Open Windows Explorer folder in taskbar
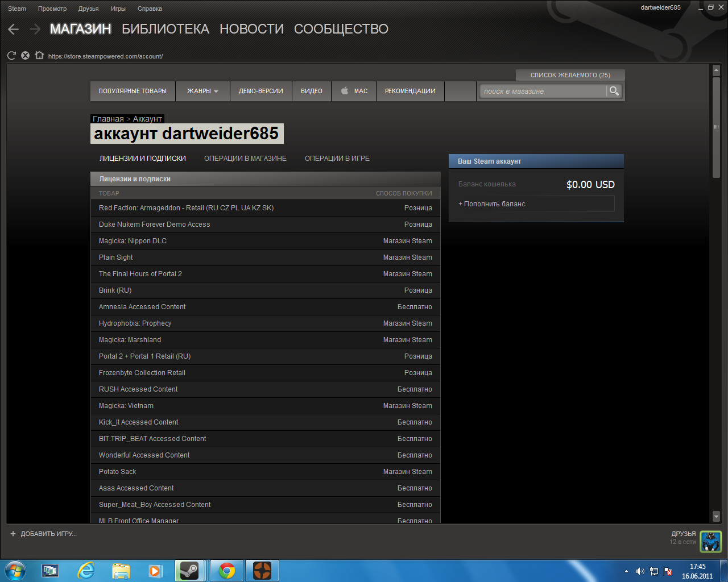This screenshot has height=582, width=728. pyautogui.click(x=121, y=571)
